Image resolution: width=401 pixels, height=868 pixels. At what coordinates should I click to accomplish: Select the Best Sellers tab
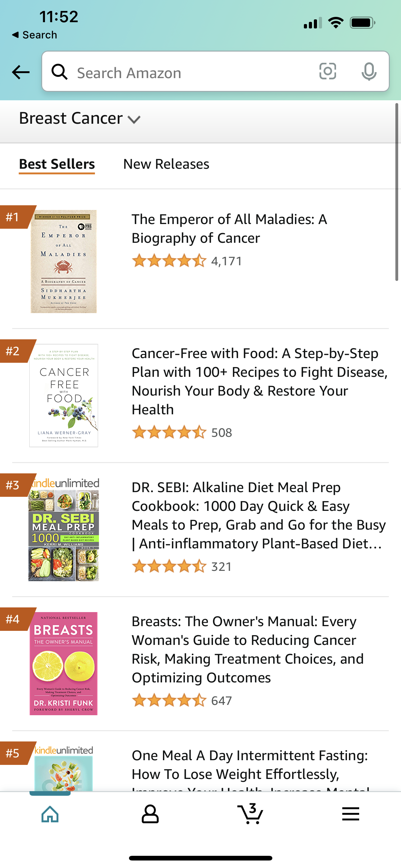click(57, 164)
